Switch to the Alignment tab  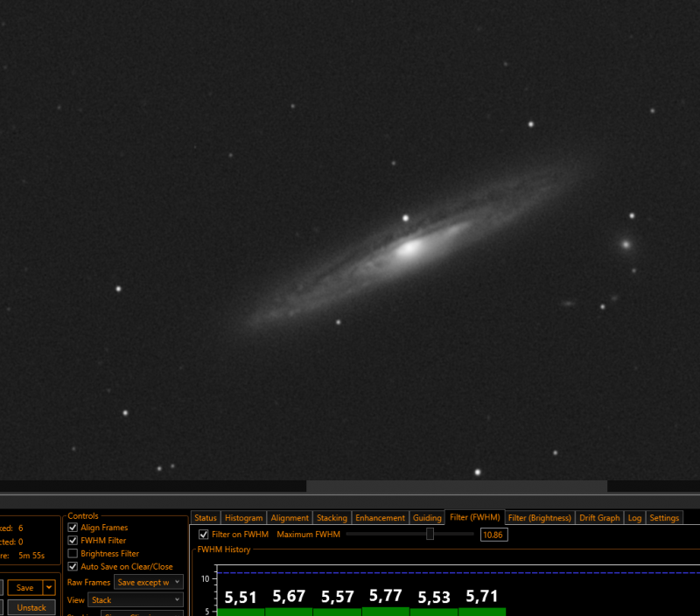click(x=290, y=518)
